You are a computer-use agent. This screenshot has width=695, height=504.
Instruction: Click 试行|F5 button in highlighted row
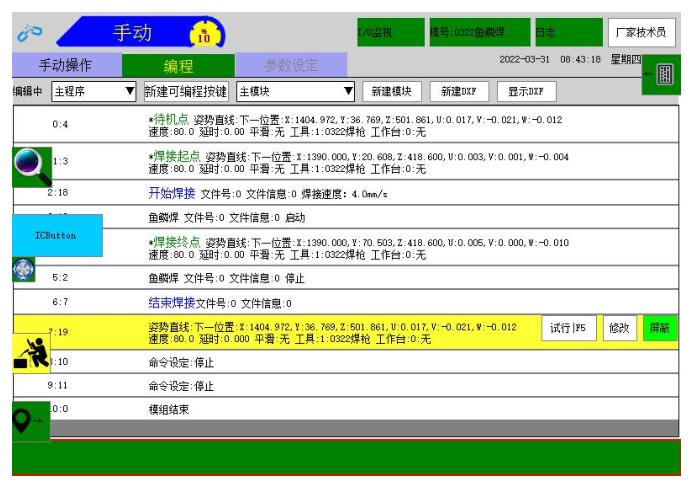[569, 328]
